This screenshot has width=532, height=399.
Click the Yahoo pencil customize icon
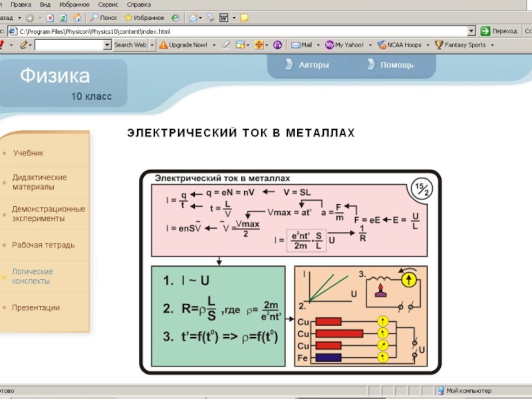tap(24, 45)
